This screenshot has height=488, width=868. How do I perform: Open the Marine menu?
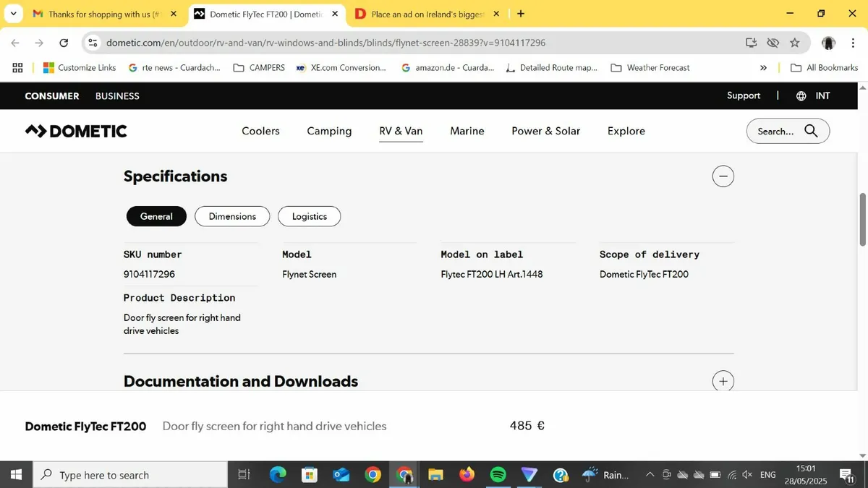(x=467, y=131)
